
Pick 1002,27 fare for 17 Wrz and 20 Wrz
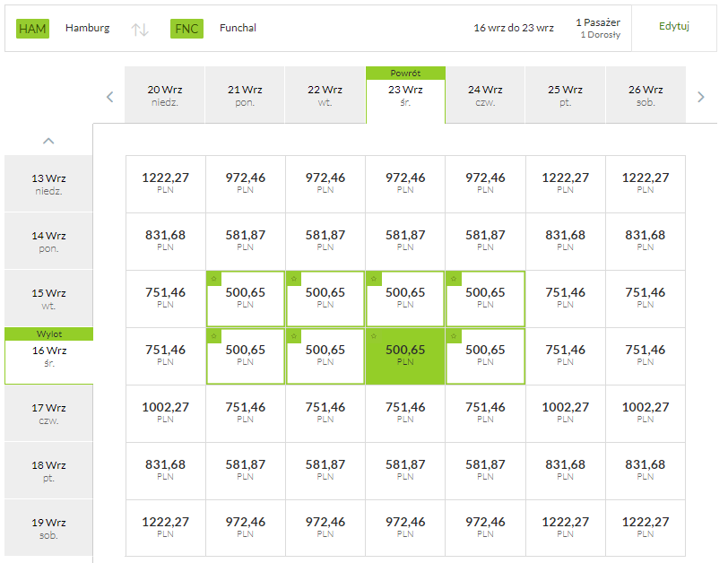[165, 413]
